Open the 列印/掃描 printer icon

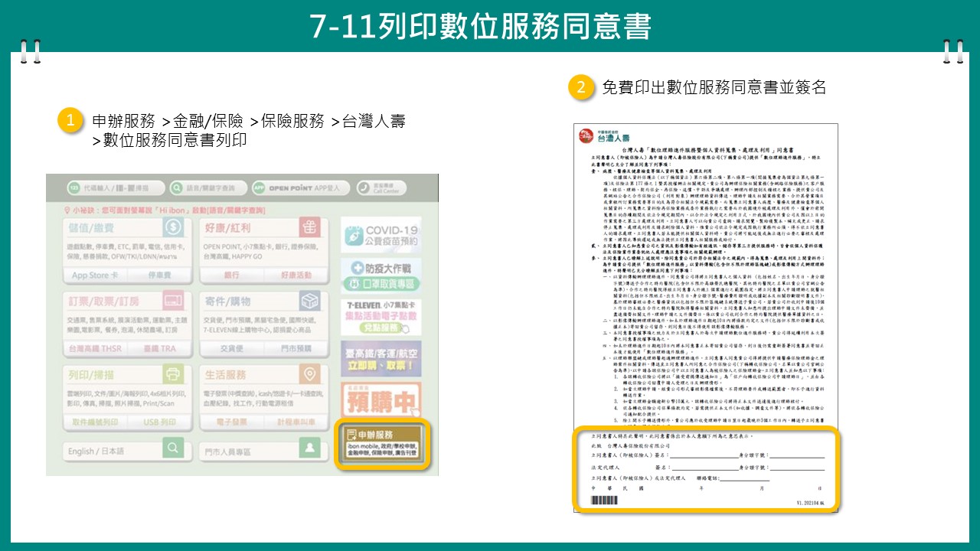point(175,375)
